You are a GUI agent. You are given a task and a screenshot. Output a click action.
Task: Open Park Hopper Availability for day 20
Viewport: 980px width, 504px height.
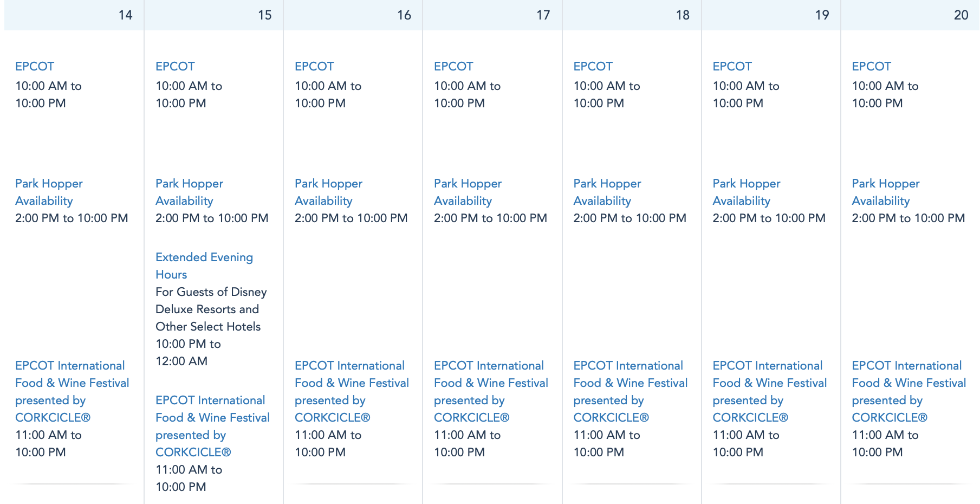pyautogui.click(x=885, y=192)
